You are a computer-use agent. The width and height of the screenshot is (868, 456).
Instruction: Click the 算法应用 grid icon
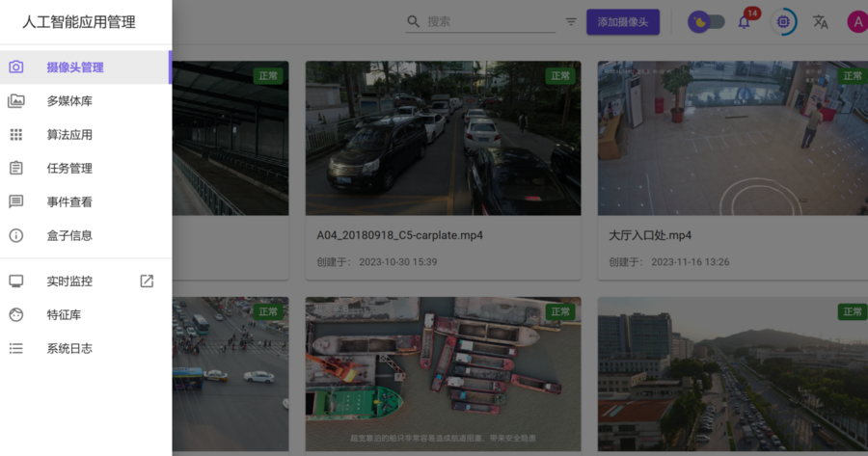coord(16,135)
